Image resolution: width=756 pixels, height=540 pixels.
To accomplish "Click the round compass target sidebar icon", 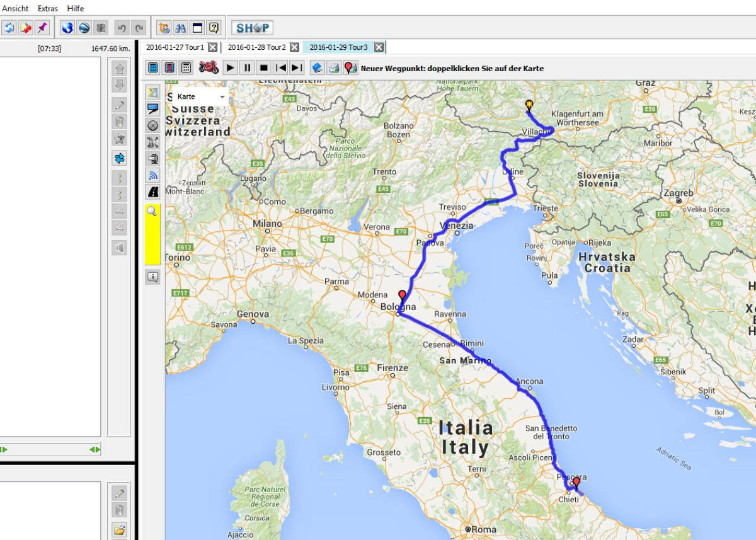I will click(x=152, y=125).
